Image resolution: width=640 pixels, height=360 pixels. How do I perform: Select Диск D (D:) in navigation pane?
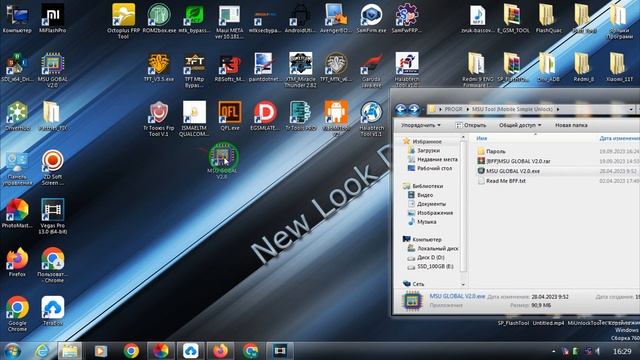click(x=426, y=258)
